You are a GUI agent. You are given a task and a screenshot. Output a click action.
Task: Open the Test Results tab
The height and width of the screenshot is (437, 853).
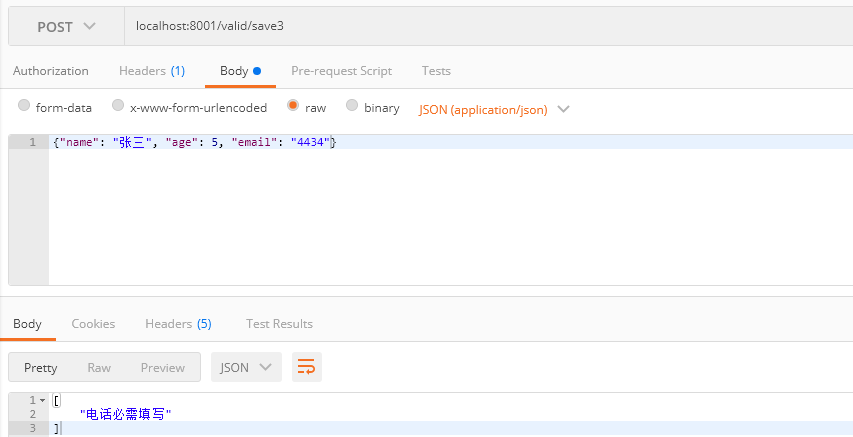279,324
